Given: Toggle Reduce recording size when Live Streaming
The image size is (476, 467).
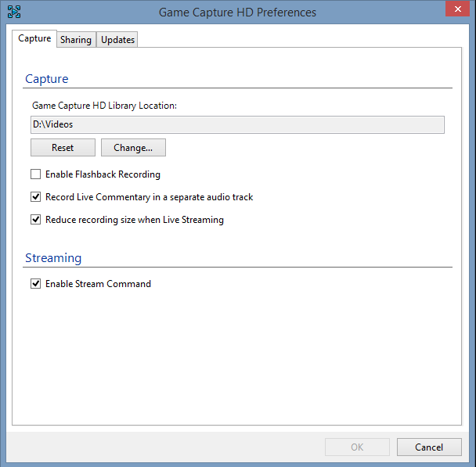Looking at the screenshot, I should tap(36, 219).
